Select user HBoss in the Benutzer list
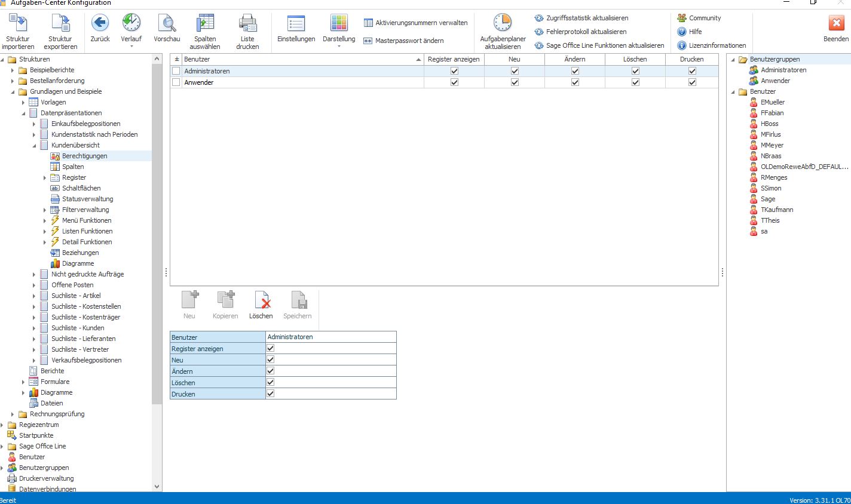The width and height of the screenshot is (851, 504). click(x=770, y=124)
